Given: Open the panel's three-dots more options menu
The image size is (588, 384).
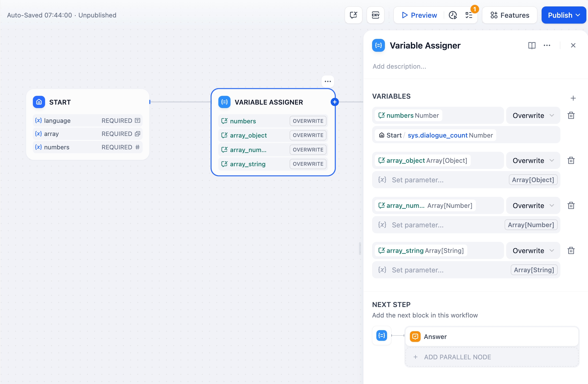Looking at the screenshot, I should (547, 46).
